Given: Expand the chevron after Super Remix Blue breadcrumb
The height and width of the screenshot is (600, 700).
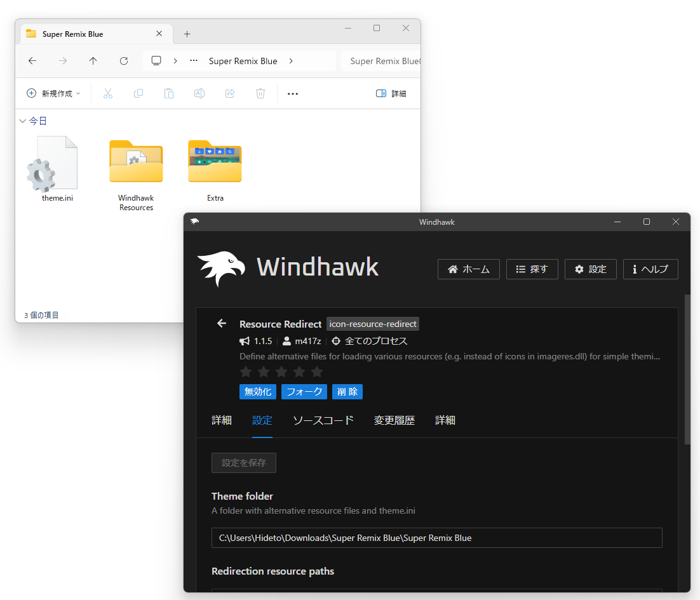Looking at the screenshot, I should point(291,61).
